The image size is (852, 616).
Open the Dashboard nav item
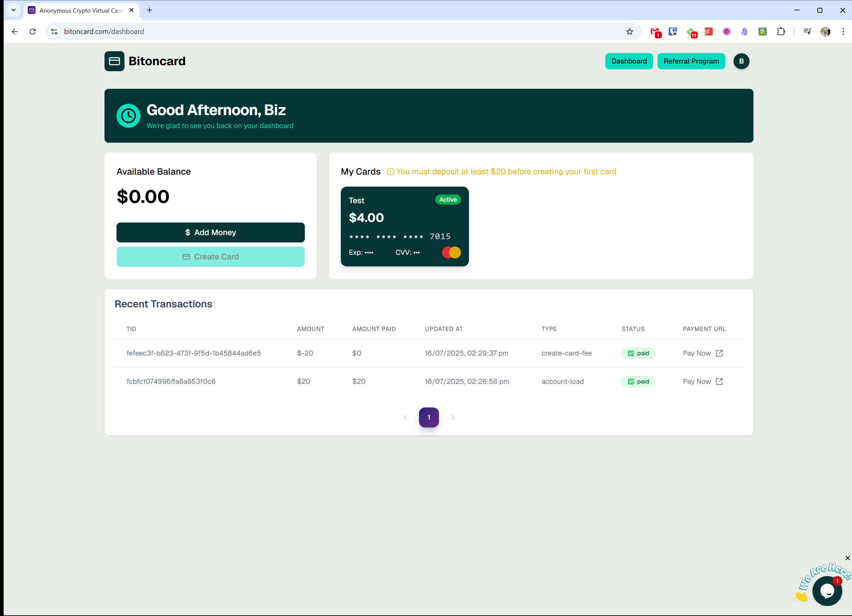pyautogui.click(x=628, y=61)
